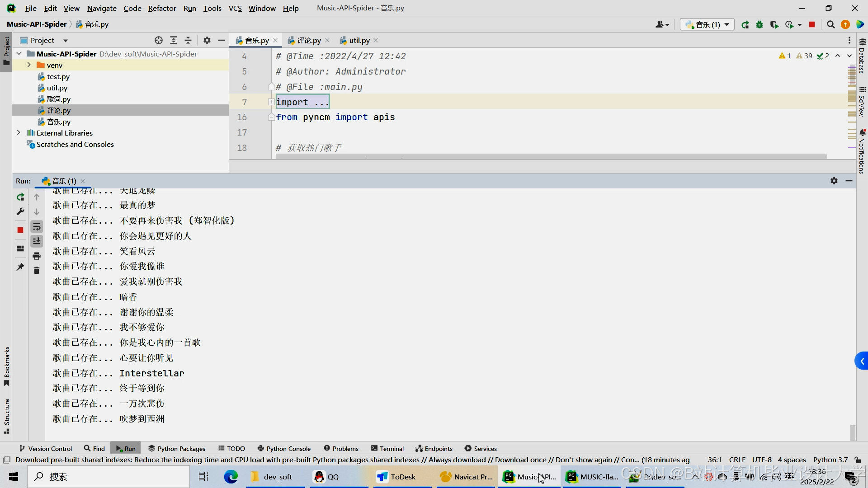This screenshot has width=868, height=488.
Task: Click the Print icon in Run panel
Action: [x=37, y=256]
